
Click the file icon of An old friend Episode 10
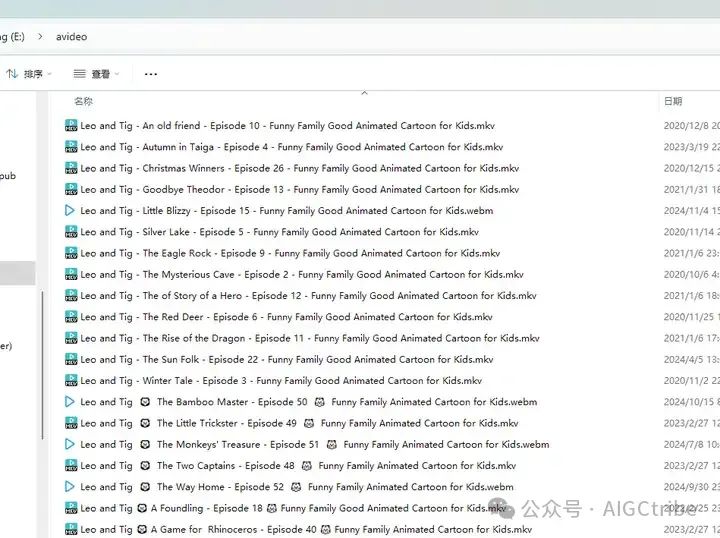71,125
